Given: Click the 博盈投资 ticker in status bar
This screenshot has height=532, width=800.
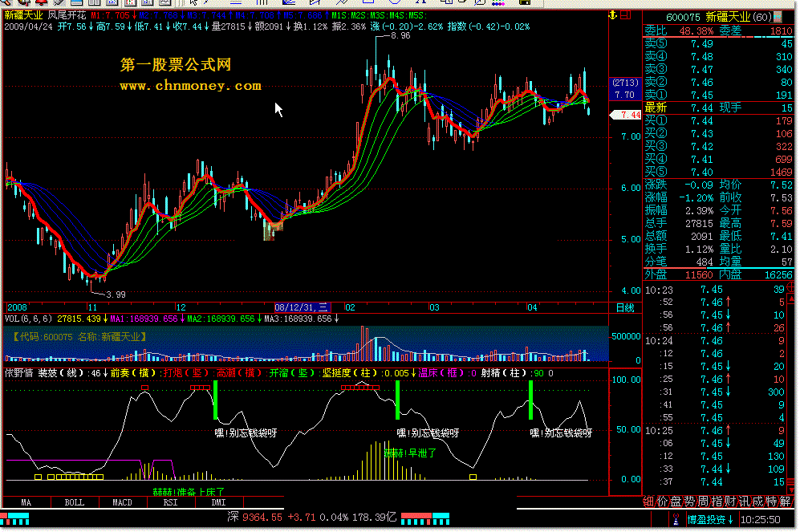Looking at the screenshot, I should click(x=709, y=520).
